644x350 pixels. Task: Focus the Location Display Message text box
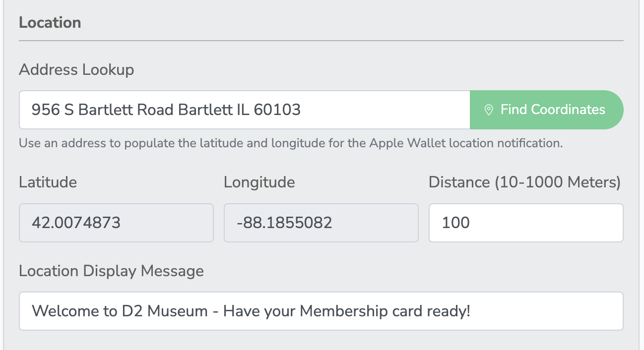tap(321, 311)
